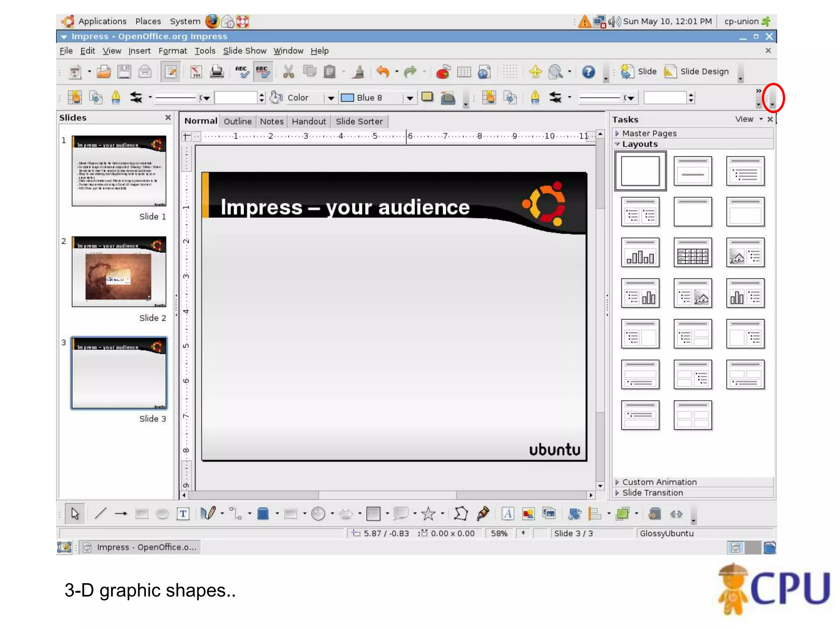Viewport: 840px width, 630px height.
Task: Click the Export as PDF icon
Action: [x=196, y=72]
